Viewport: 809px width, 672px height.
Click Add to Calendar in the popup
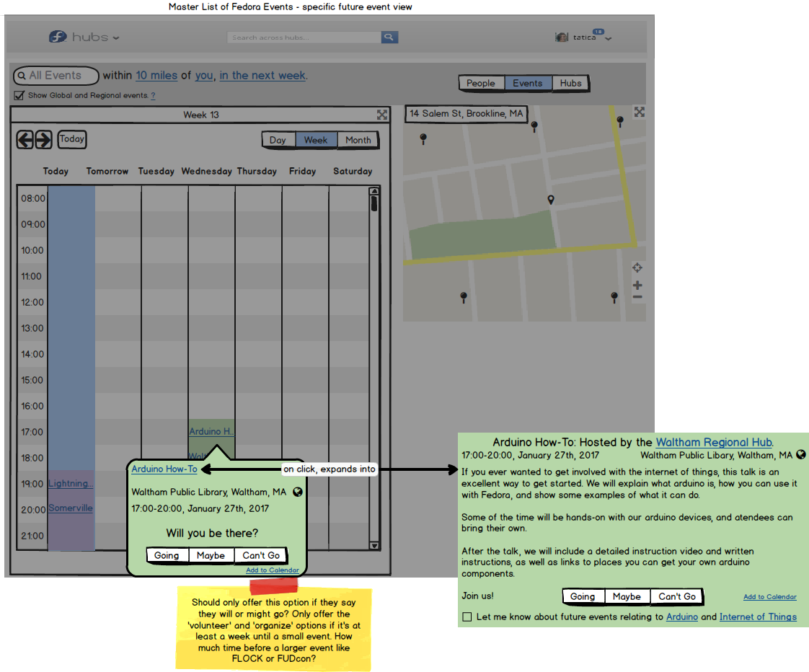(x=273, y=570)
